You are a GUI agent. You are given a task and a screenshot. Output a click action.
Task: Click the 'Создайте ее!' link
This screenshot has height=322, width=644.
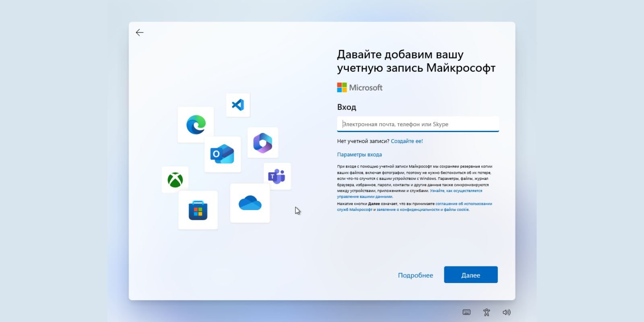click(x=407, y=141)
